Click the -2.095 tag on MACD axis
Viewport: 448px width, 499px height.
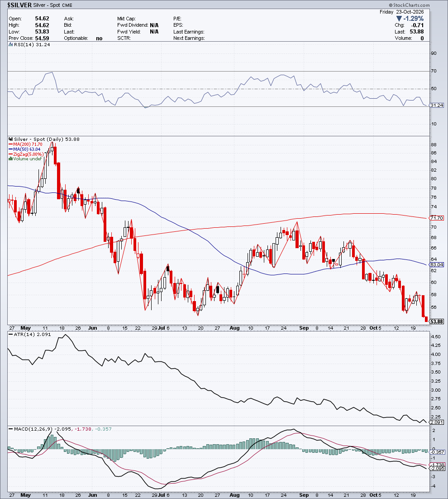pyautogui.click(x=437, y=469)
